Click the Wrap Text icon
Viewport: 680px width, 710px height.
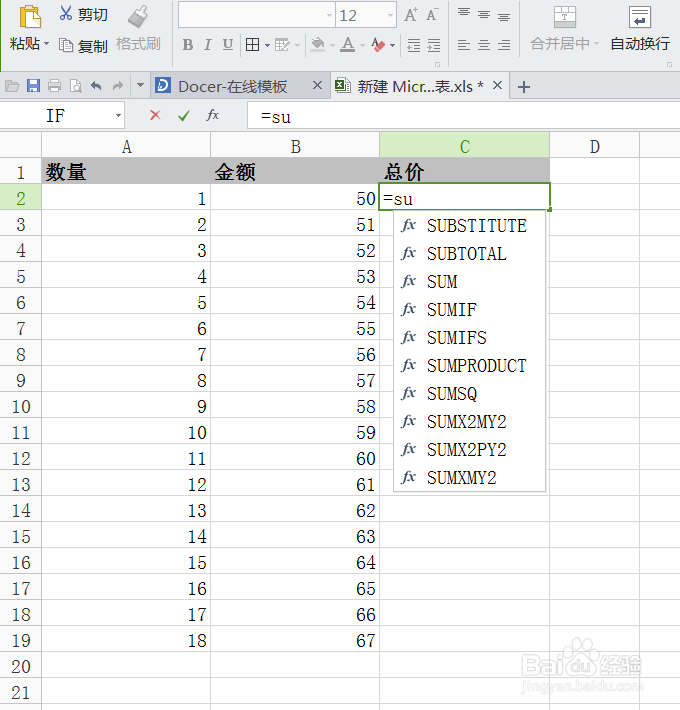click(640, 17)
